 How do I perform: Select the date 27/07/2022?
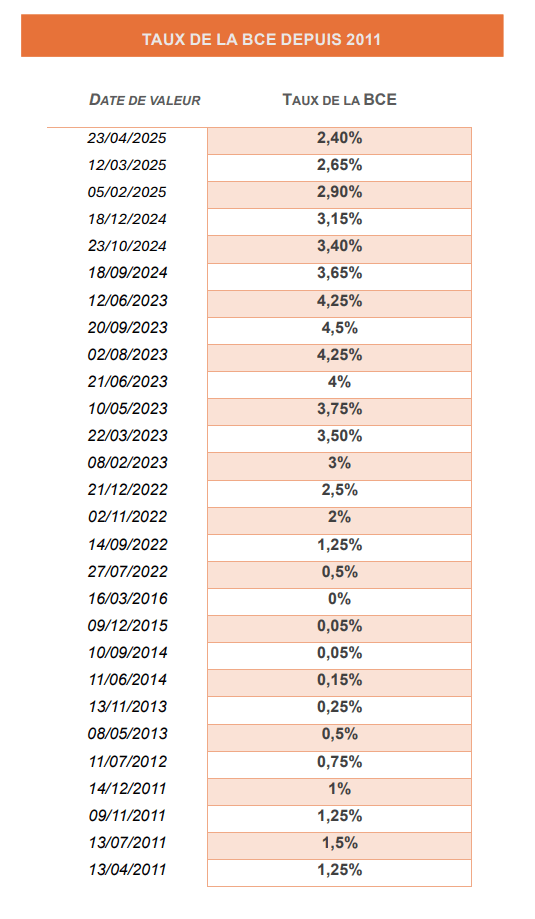pos(127,571)
